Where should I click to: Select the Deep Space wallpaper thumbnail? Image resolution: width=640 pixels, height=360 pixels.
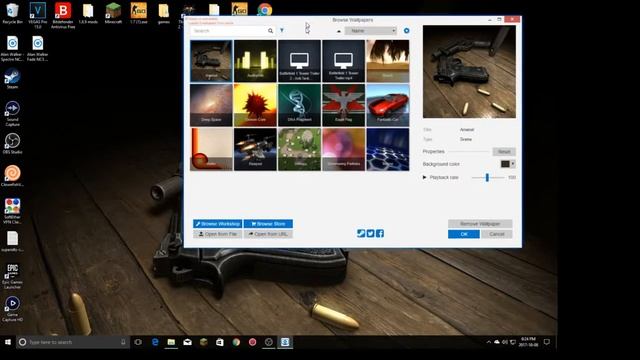click(x=211, y=105)
